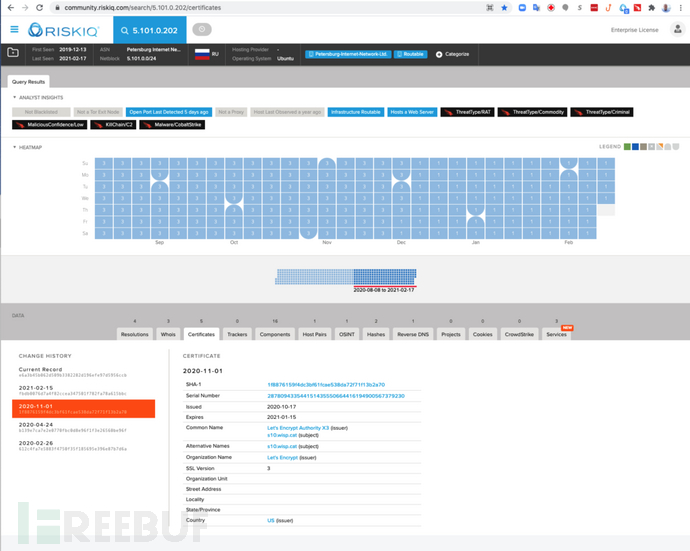Click the Russian flag icon
Viewport: 690px width, 551px height.
[x=202, y=54]
